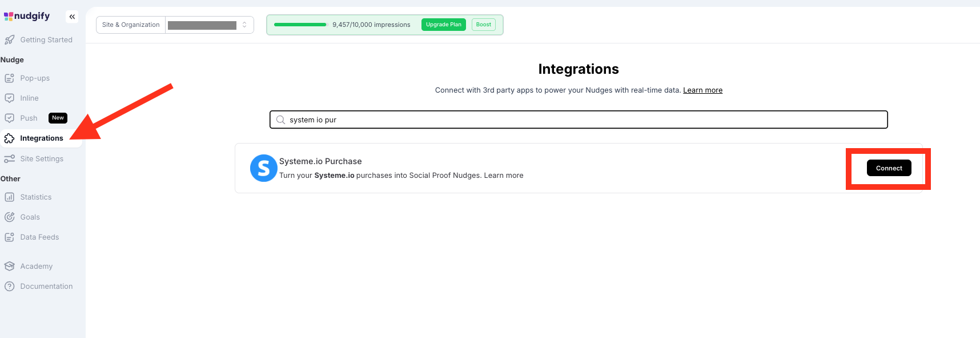This screenshot has height=338, width=980.
Task: Click the Boost button
Action: click(484, 25)
